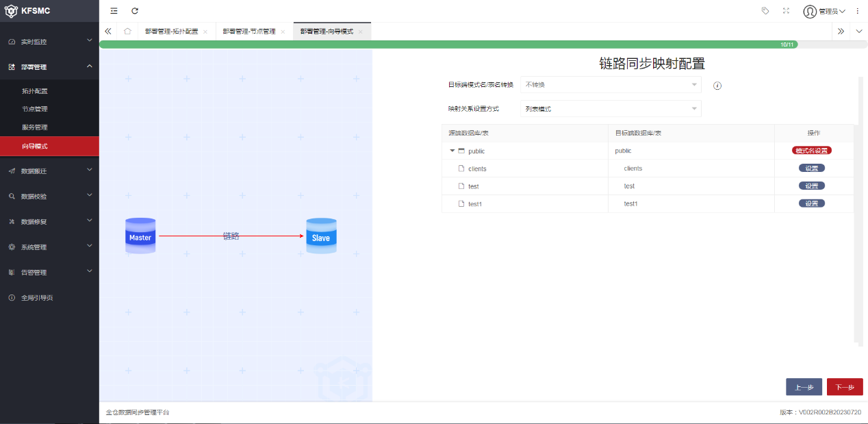This screenshot has width=868, height=424.
Task: Click the refresh icon in the toolbar
Action: pyautogui.click(x=134, y=11)
